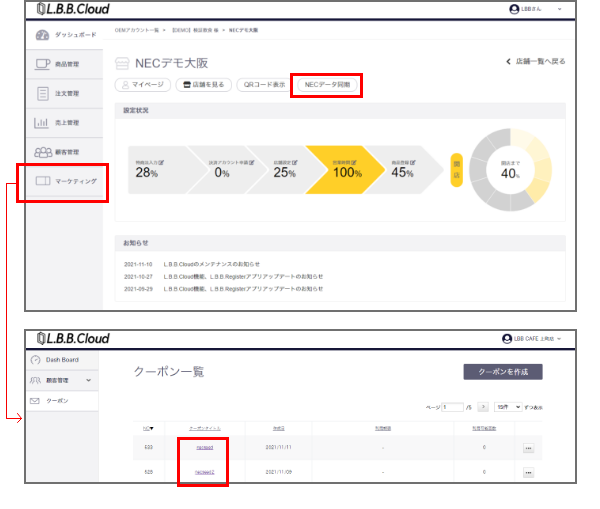Go back via 店舗一覧へ戻る link
The width and height of the screenshot is (600, 509).
tap(535, 62)
